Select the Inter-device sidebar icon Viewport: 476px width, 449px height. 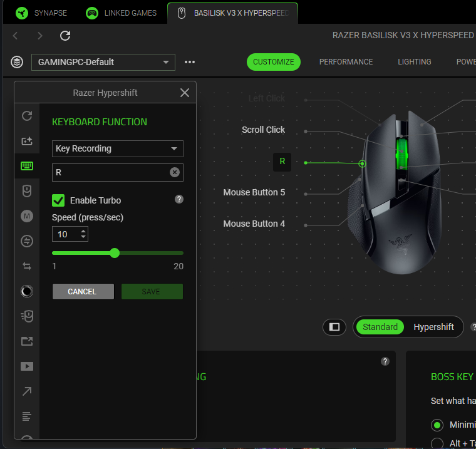click(x=27, y=241)
